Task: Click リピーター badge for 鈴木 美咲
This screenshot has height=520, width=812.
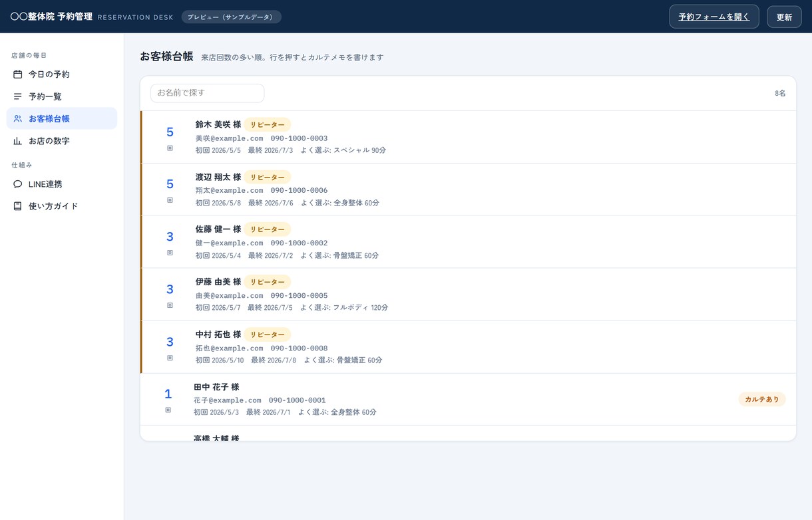Action: 268,124
